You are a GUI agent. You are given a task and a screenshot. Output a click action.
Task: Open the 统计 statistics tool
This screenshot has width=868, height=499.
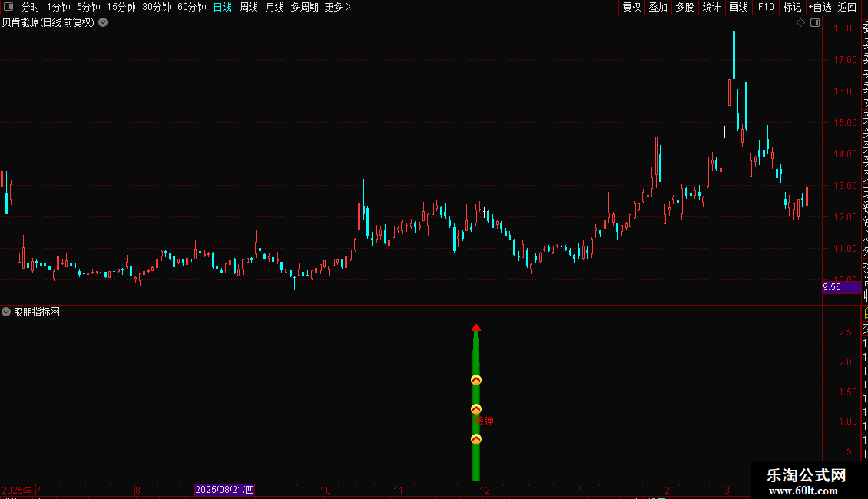[x=711, y=7]
